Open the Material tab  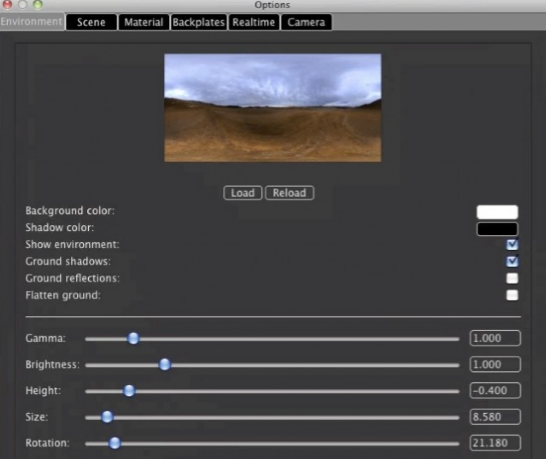pos(144,22)
